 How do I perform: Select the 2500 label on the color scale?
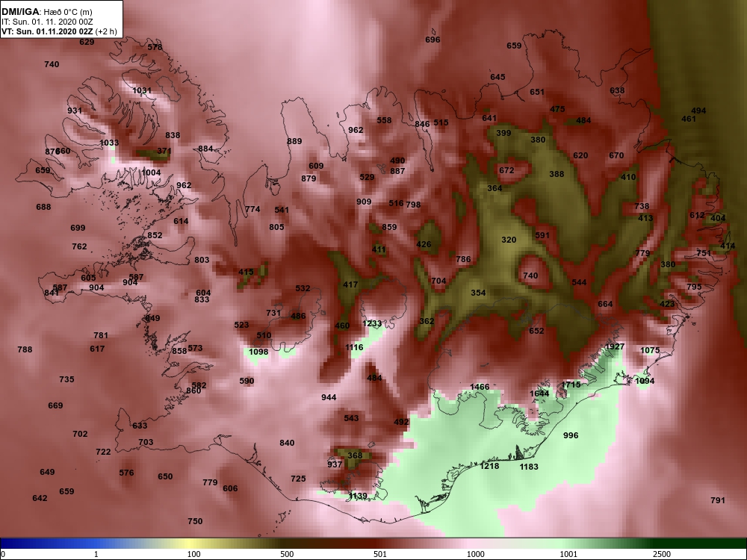662,554
